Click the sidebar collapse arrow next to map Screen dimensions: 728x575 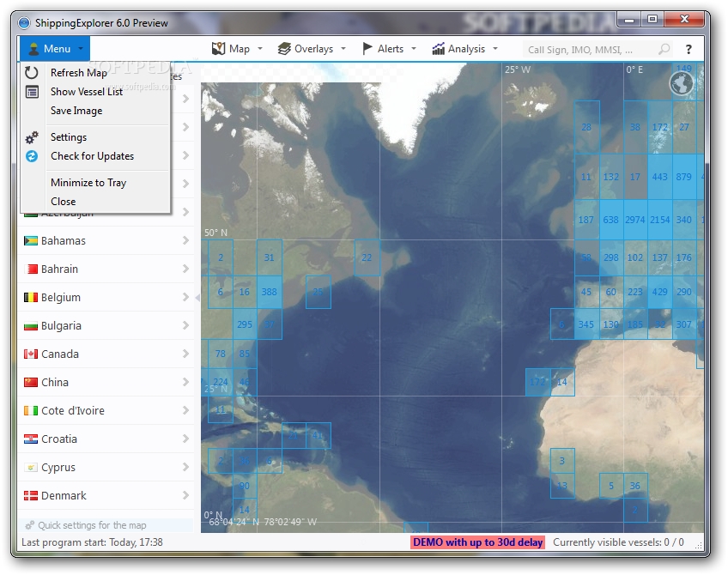[197, 298]
